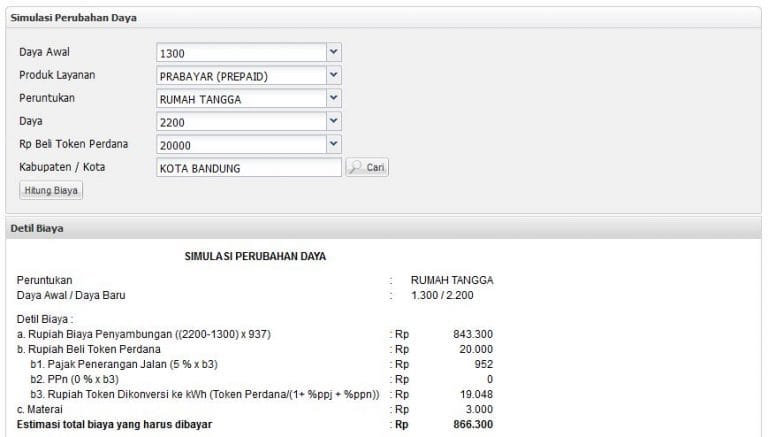This screenshot has height=437, width=768.
Task: Click the Estimasi total biaya row text
Action: tap(114, 424)
